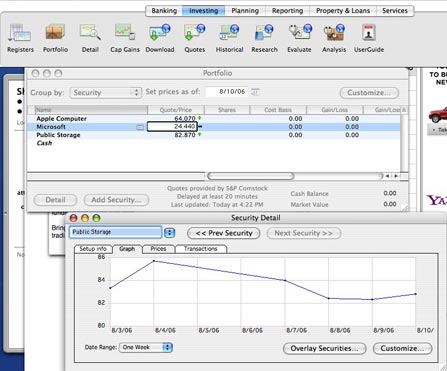447x371 pixels.
Task: Click the Quotes toolbar icon
Action: click(194, 38)
